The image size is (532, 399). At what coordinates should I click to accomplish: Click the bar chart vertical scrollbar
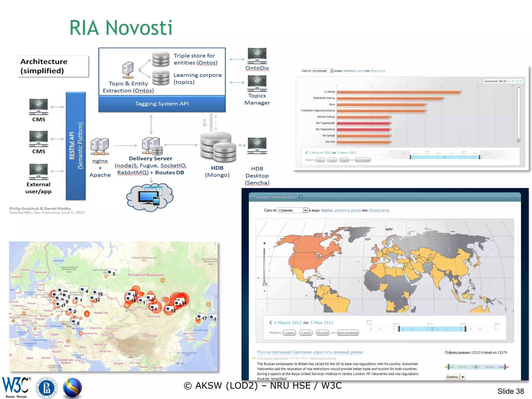point(518,114)
